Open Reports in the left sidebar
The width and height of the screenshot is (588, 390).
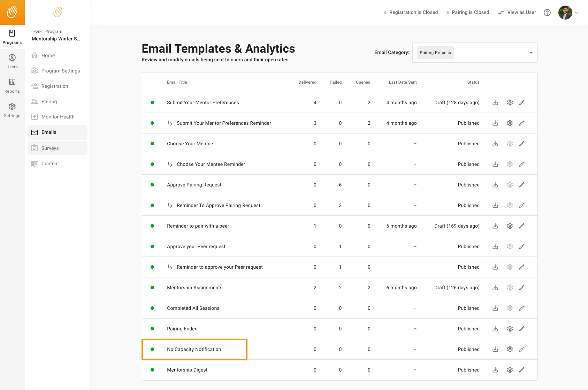(x=12, y=86)
